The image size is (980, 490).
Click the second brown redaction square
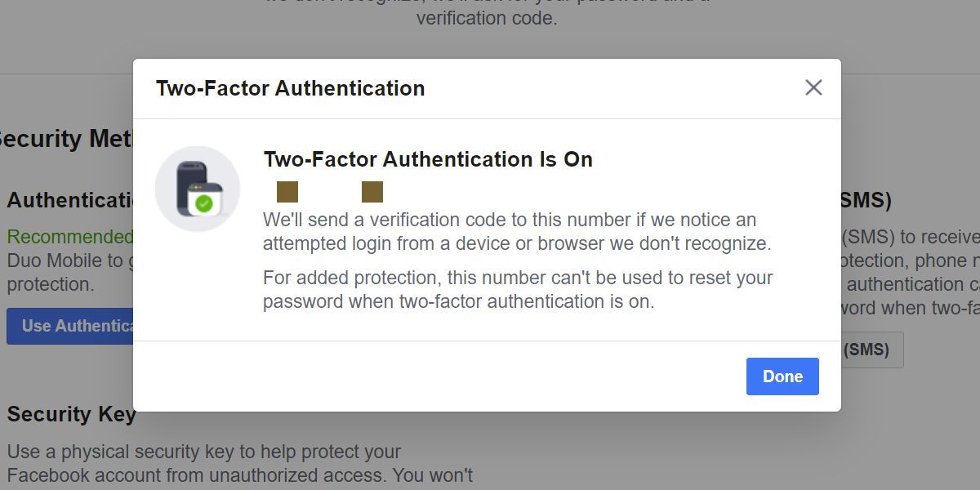click(x=372, y=192)
